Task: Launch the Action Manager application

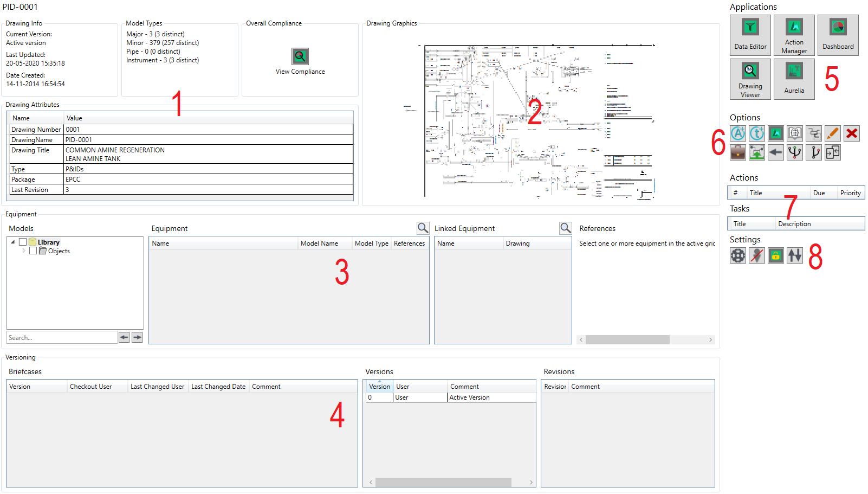Action: pyautogui.click(x=794, y=35)
